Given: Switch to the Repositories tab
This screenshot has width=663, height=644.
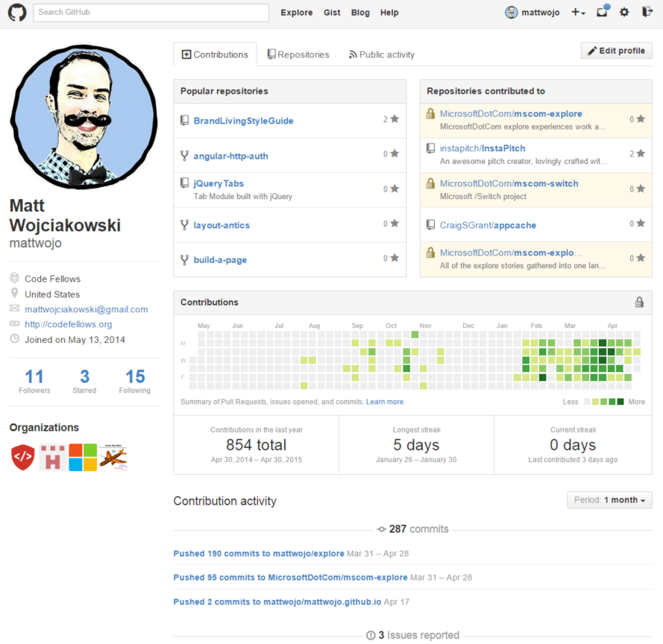Looking at the screenshot, I should [298, 54].
